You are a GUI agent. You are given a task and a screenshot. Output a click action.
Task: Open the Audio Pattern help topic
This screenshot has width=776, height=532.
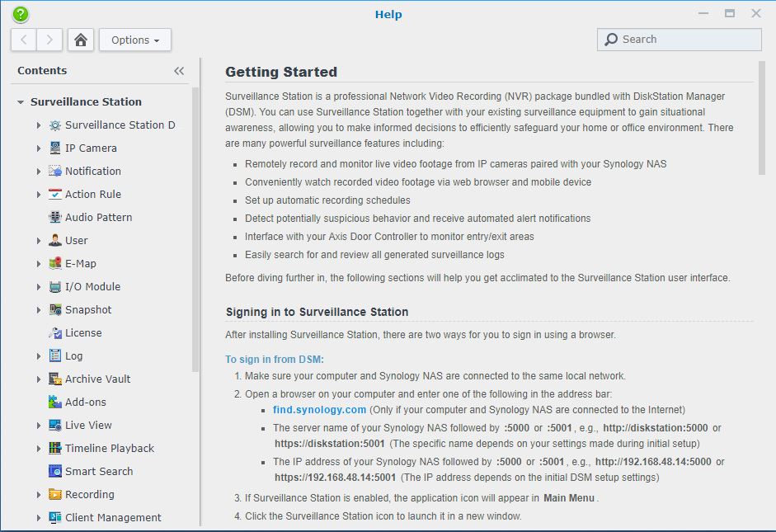98,217
